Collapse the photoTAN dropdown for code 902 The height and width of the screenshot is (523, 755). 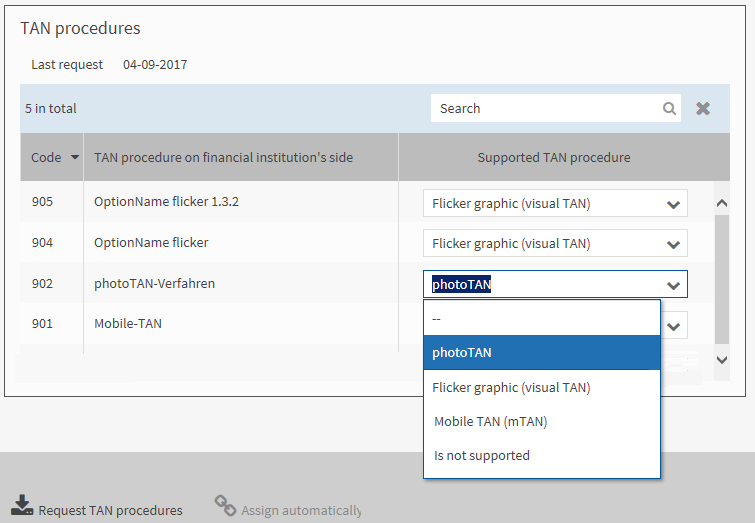pos(673,285)
